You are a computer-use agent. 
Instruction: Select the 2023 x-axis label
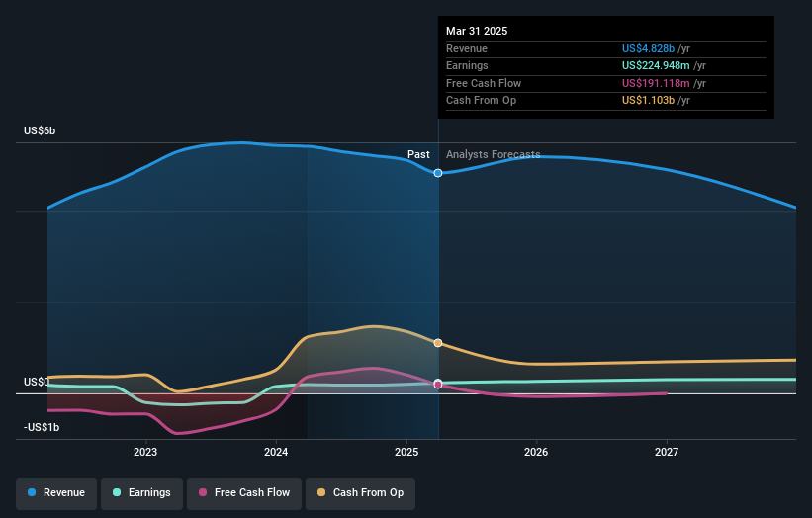[x=145, y=453]
